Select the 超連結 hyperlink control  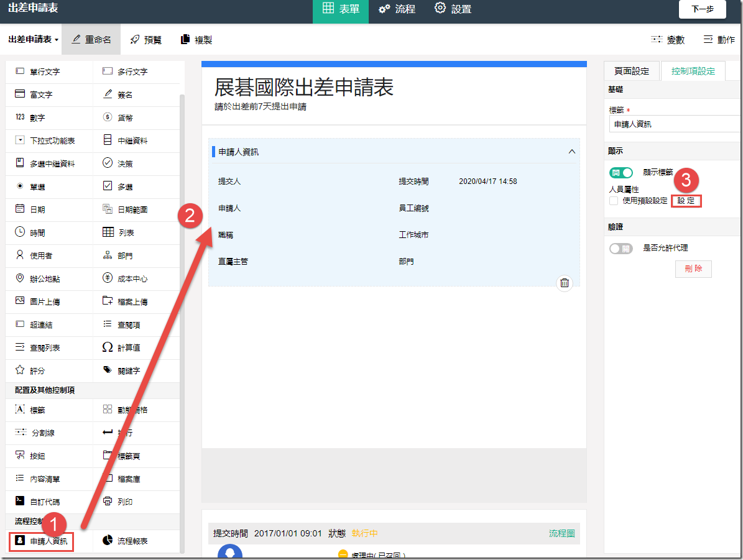click(x=48, y=324)
